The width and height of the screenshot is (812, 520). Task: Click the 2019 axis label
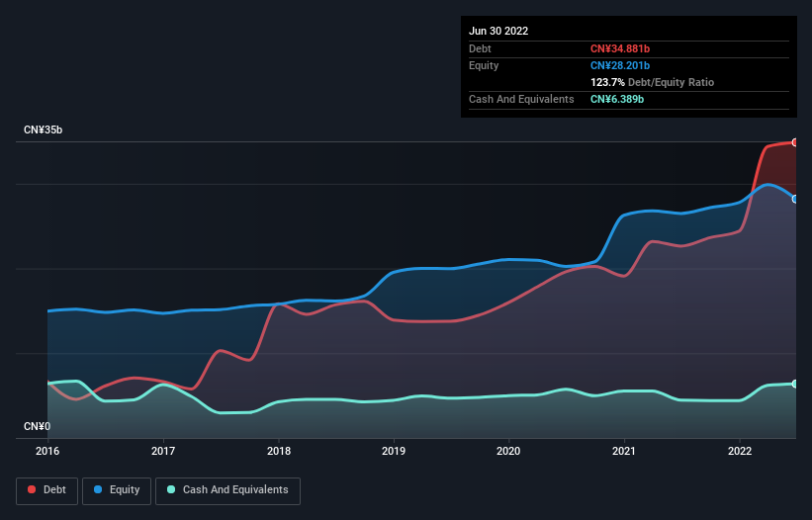click(394, 451)
